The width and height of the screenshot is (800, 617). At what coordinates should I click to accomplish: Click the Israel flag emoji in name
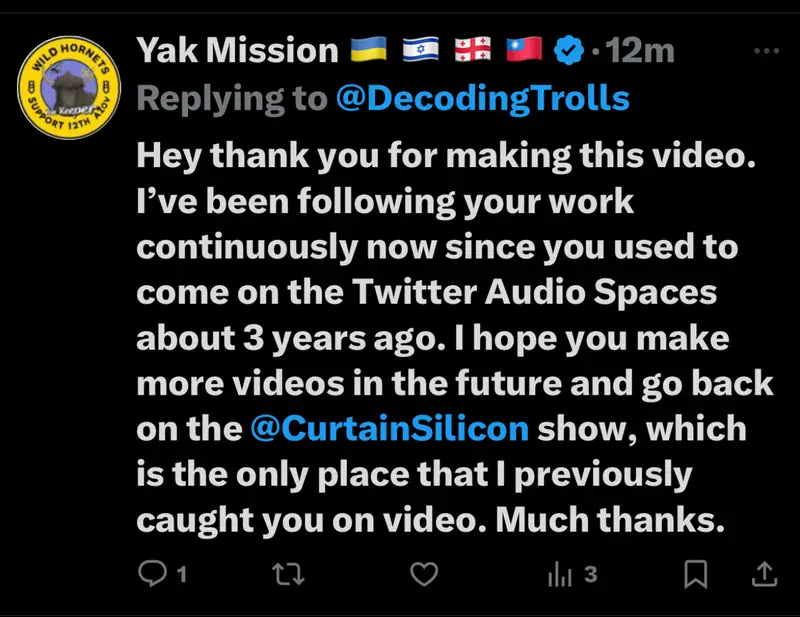click(420, 50)
